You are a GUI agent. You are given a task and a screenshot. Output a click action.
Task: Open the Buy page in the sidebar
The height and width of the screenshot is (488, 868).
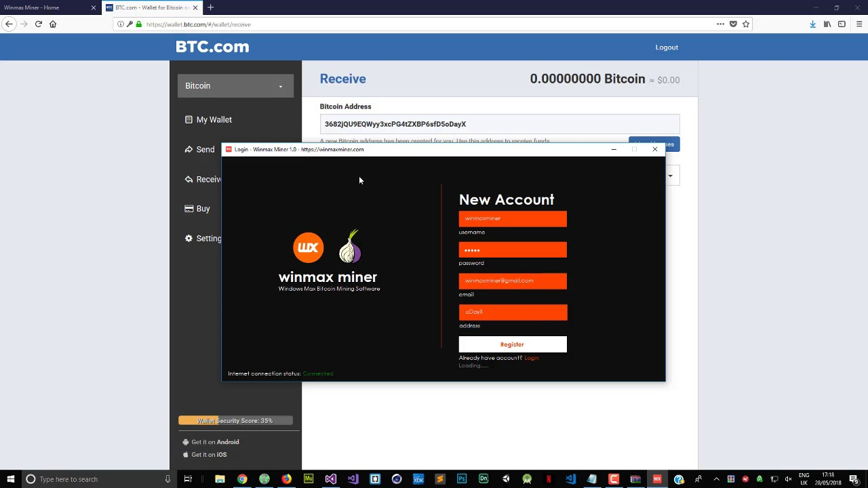(197, 209)
